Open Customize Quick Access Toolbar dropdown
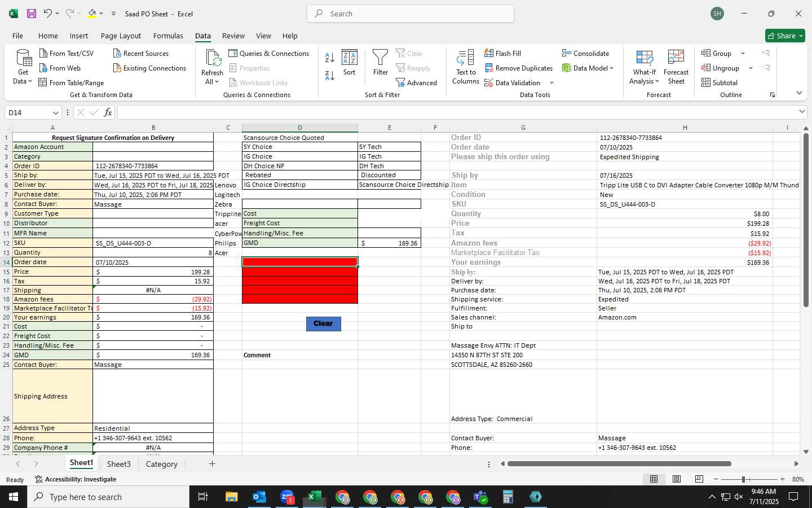The width and height of the screenshot is (812, 508). click(113, 14)
